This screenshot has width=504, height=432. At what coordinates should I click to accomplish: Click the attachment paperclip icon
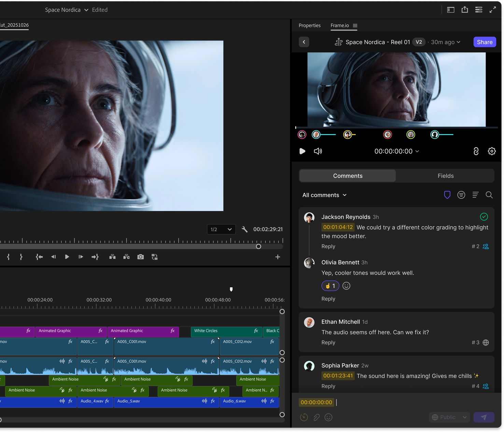tap(317, 417)
